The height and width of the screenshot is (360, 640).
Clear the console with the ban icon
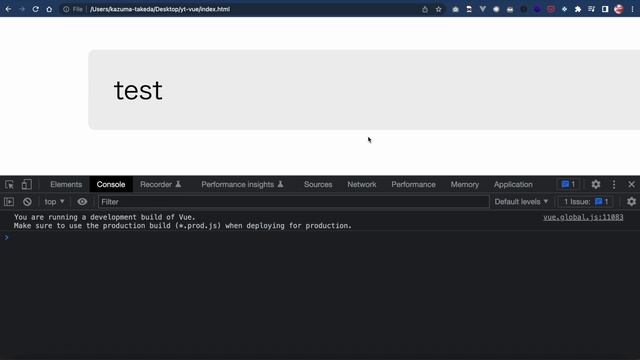pyautogui.click(x=27, y=202)
